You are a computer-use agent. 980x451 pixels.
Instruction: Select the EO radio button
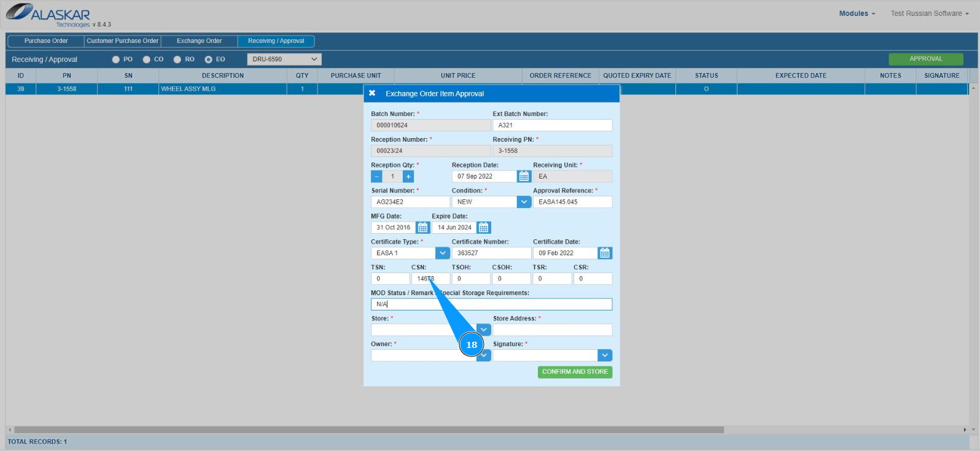208,60
